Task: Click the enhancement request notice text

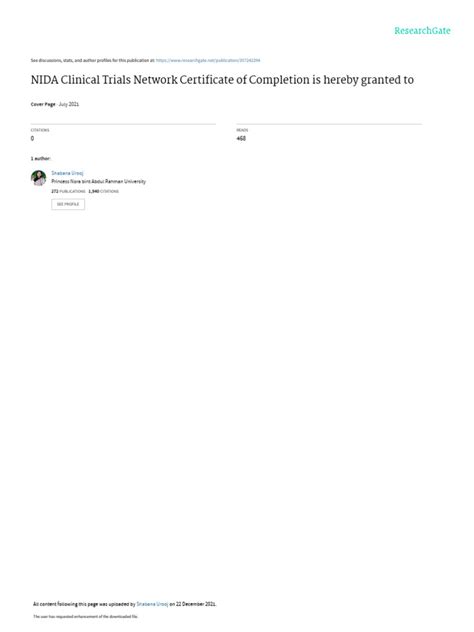Action: point(85,616)
